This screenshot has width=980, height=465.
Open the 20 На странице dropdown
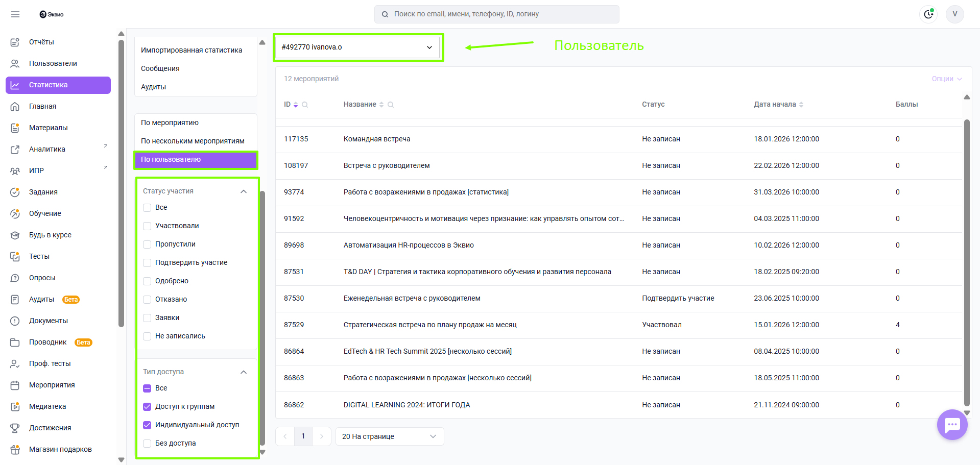(x=389, y=436)
